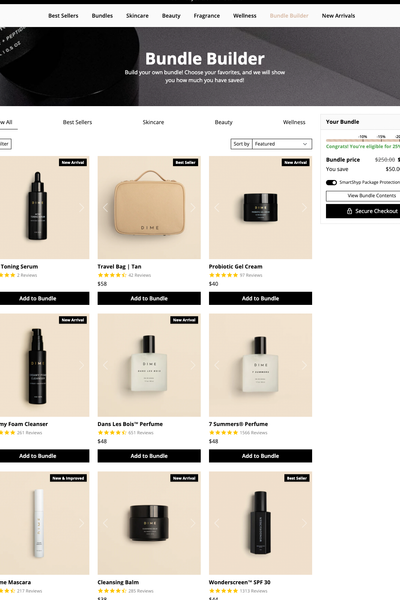
Task: Open the Filter button options
Action: click(5, 144)
